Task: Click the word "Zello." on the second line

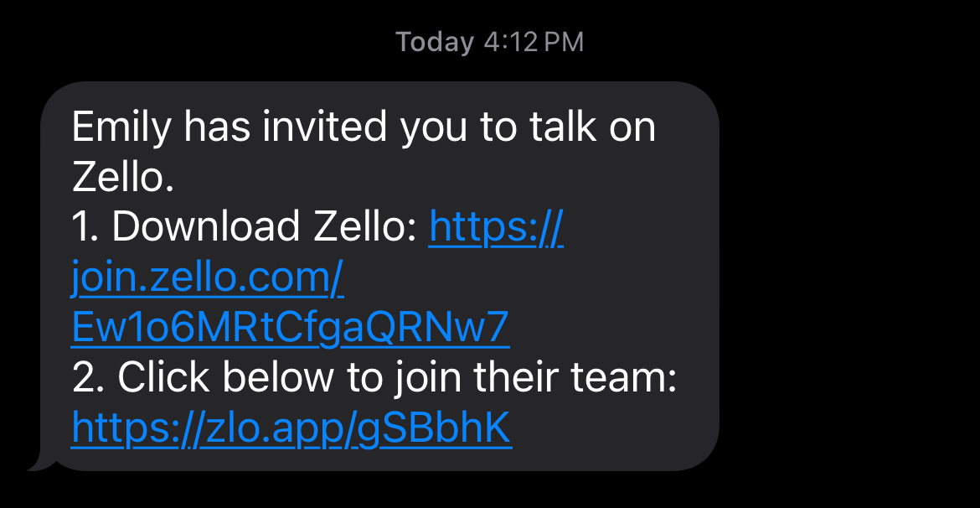Action: pos(122,178)
